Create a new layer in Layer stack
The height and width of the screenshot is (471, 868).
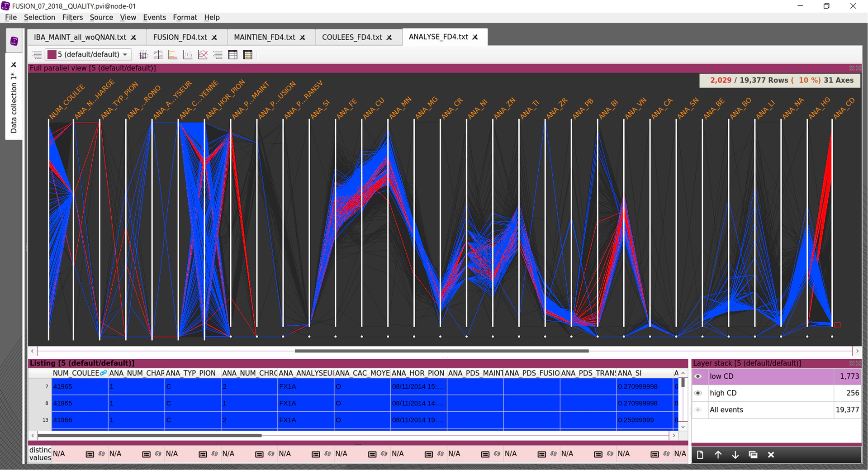click(x=700, y=455)
